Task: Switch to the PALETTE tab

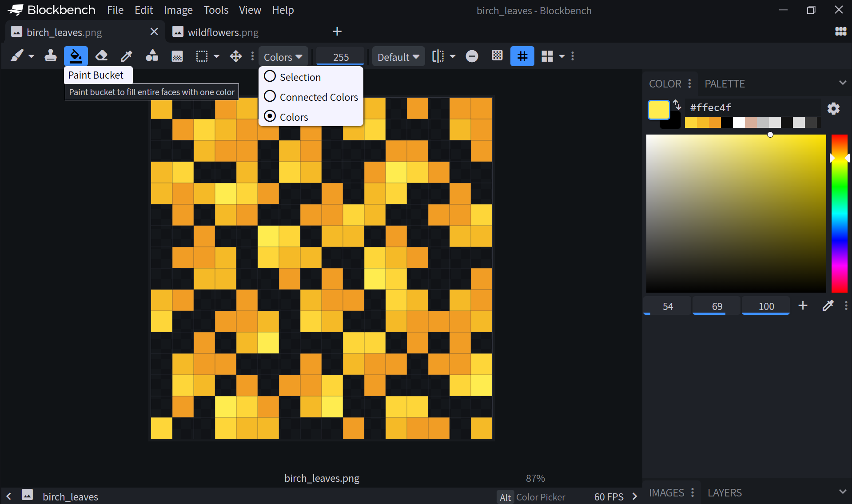Action: click(x=725, y=83)
